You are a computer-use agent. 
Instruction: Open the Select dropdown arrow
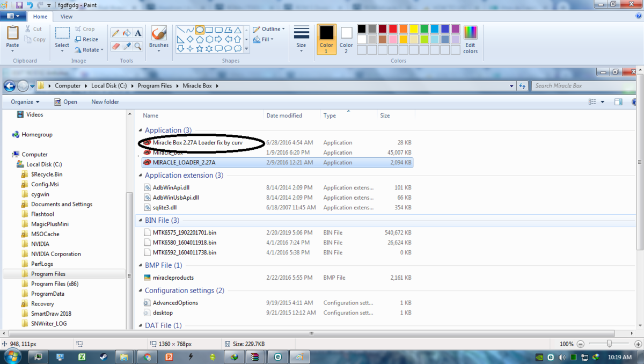pos(62,51)
